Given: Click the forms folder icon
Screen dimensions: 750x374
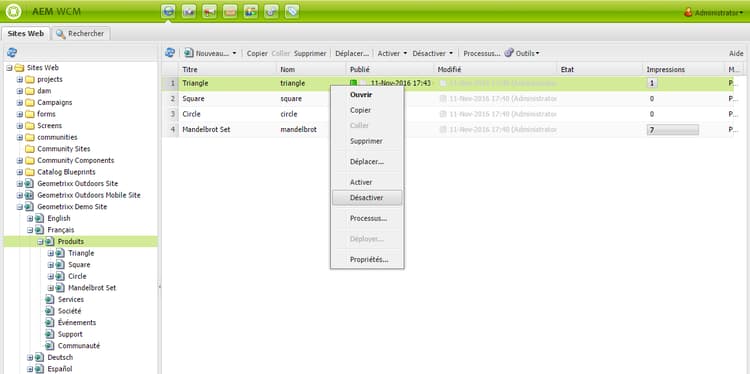Looking at the screenshot, I should point(30,114).
